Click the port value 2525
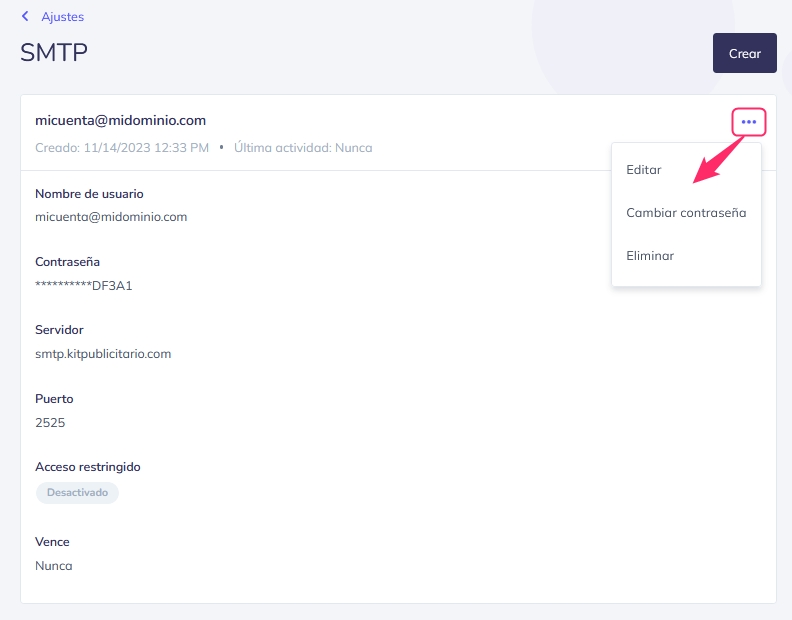This screenshot has width=792, height=620. (x=50, y=423)
